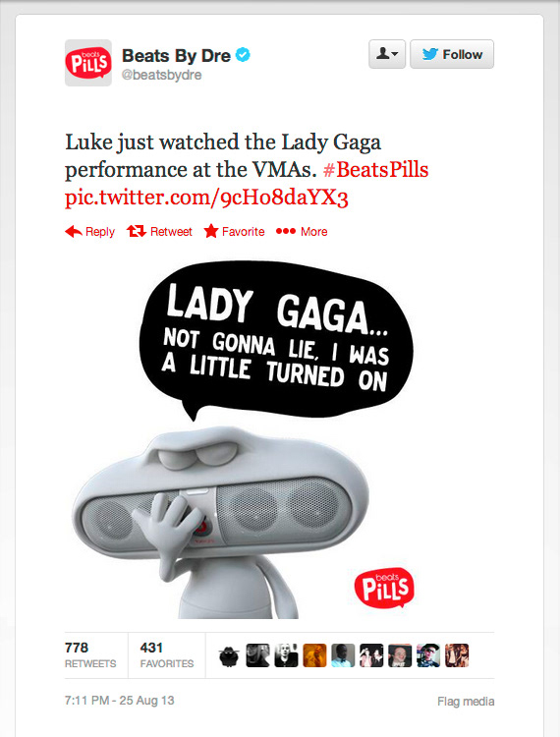Follow the Beats By Dre account
560x737 pixels.
(452, 54)
